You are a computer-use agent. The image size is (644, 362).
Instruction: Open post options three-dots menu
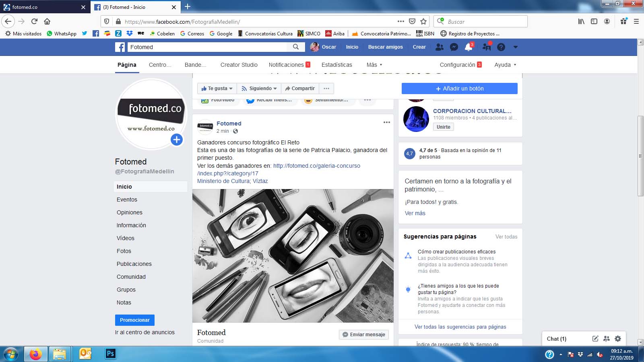click(x=386, y=122)
